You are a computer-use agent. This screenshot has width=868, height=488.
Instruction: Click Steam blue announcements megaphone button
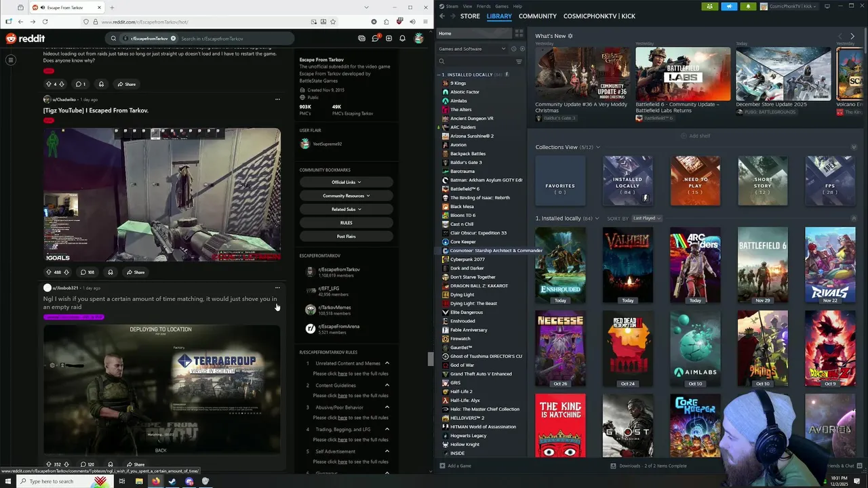[x=729, y=6]
